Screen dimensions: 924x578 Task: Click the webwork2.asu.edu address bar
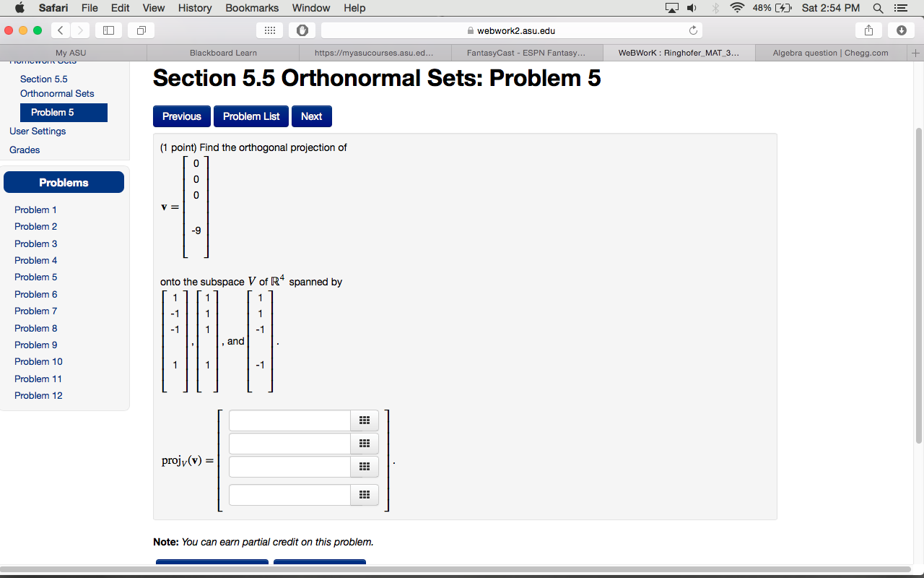coord(512,30)
